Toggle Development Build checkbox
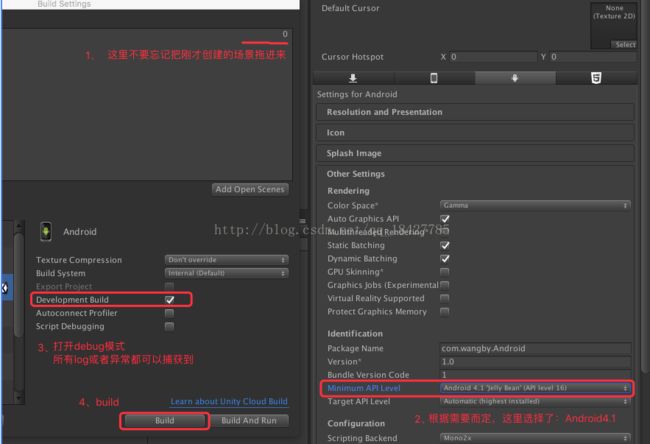 click(x=170, y=300)
